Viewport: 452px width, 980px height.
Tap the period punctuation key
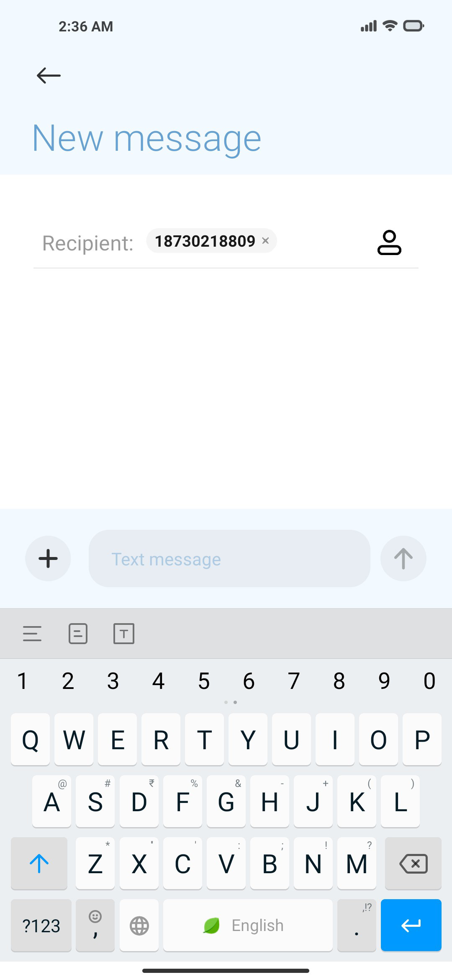pyautogui.click(x=357, y=926)
